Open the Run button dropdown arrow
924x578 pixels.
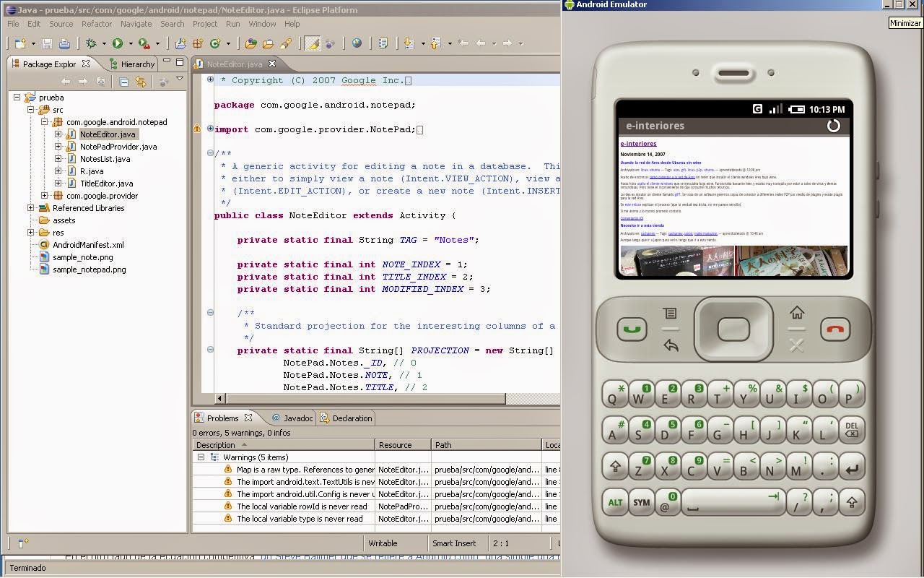pos(130,43)
